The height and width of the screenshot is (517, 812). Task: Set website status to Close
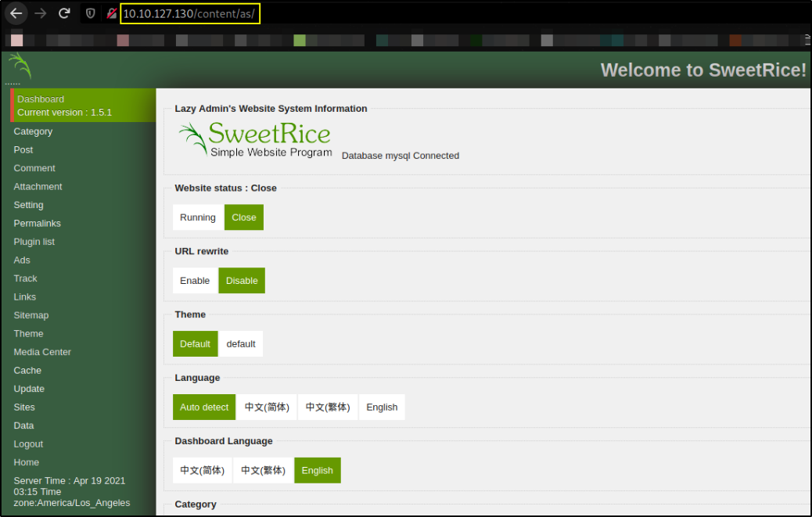(244, 217)
